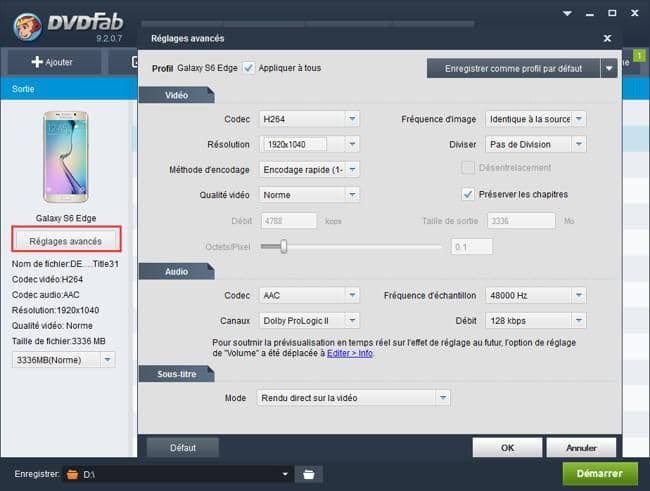
Task: Open the Qualité vidéo Norme dropdown
Action: coord(309,195)
